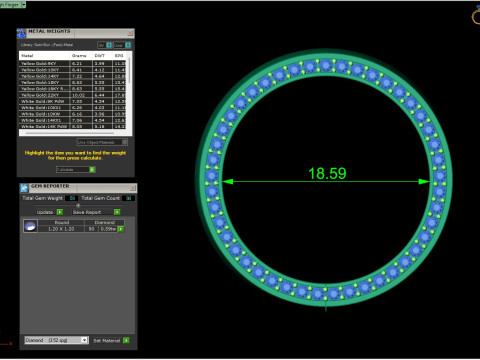Open the Diamond material dropdown

coord(85,340)
